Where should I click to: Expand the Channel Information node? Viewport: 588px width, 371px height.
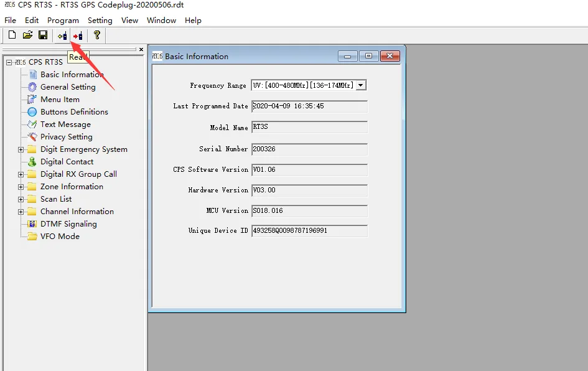pos(21,212)
